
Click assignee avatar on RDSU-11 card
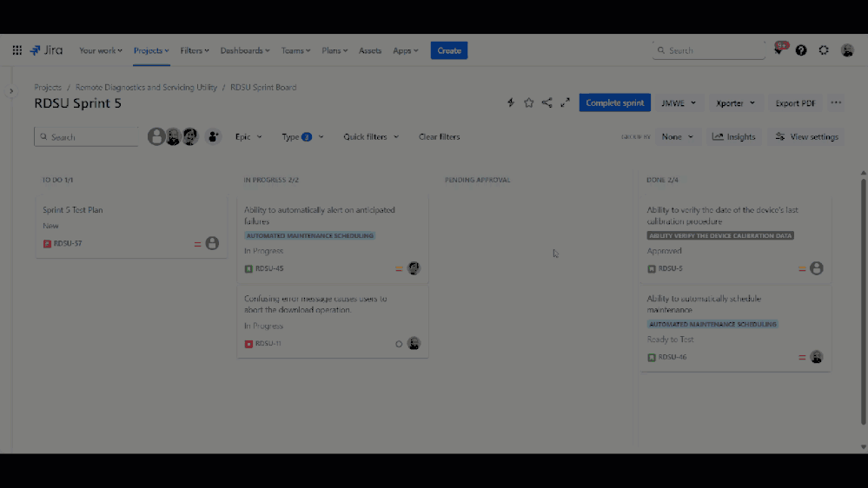pyautogui.click(x=414, y=344)
